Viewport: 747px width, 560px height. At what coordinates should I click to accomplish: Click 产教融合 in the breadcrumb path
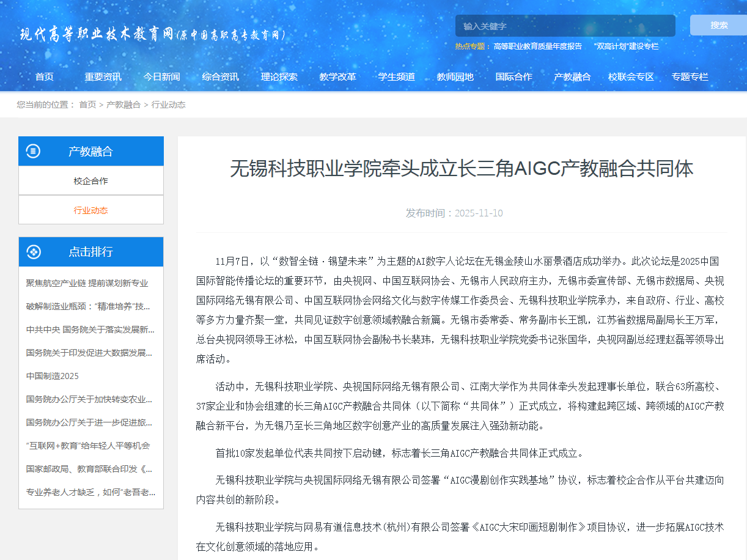pos(123,105)
